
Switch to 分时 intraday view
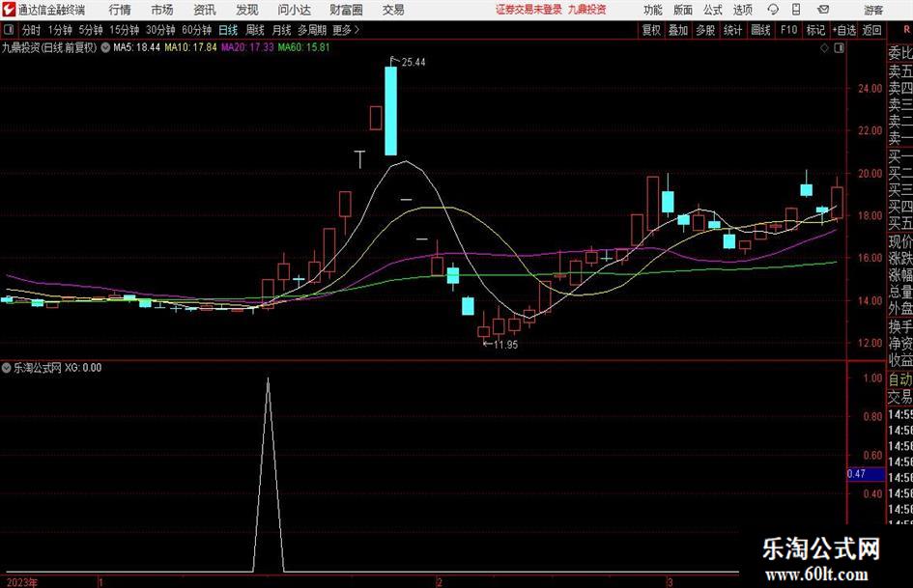tap(32, 30)
